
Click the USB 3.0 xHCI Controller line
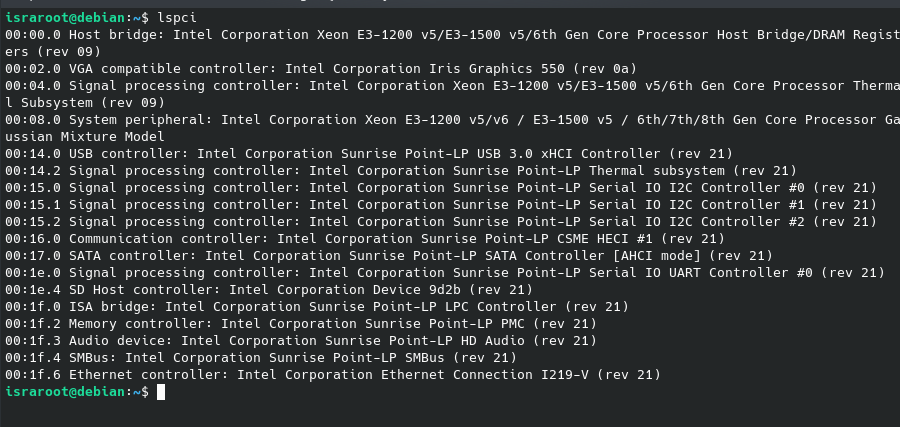pos(369,154)
